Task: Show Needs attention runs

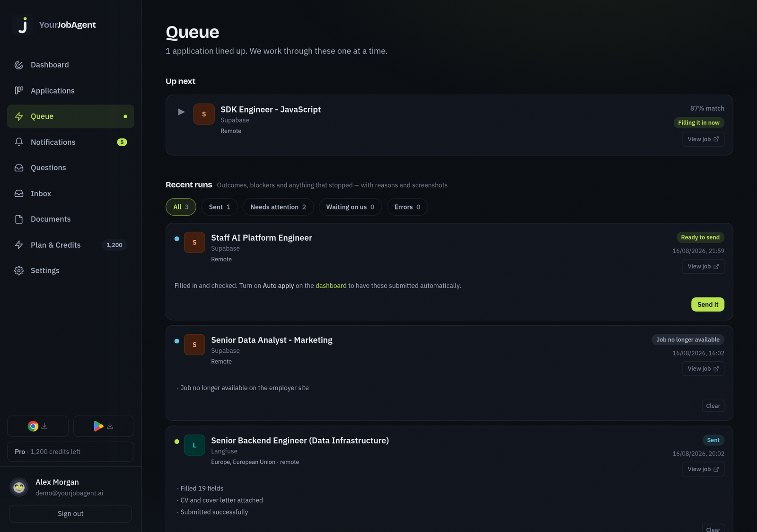Action: pos(278,207)
